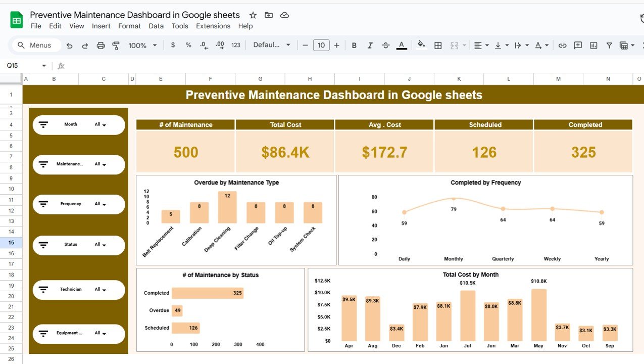Open the Format menu
644x364 pixels.
(x=129, y=26)
